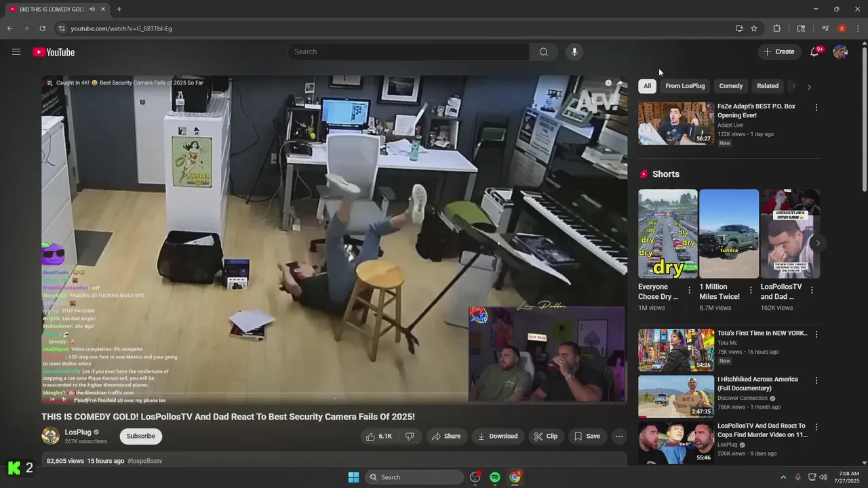Save video to a playlist
Image resolution: width=868 pixels, height=488 pixels.
click(587, 436)
